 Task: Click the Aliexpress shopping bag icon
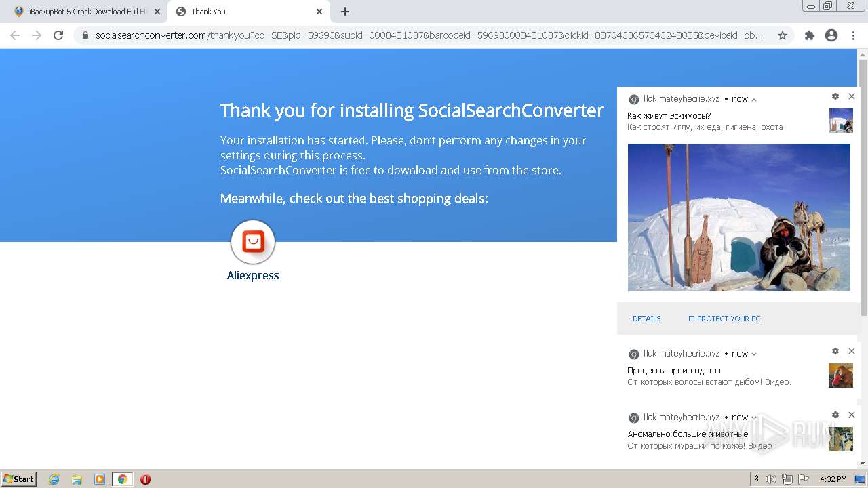253,242
